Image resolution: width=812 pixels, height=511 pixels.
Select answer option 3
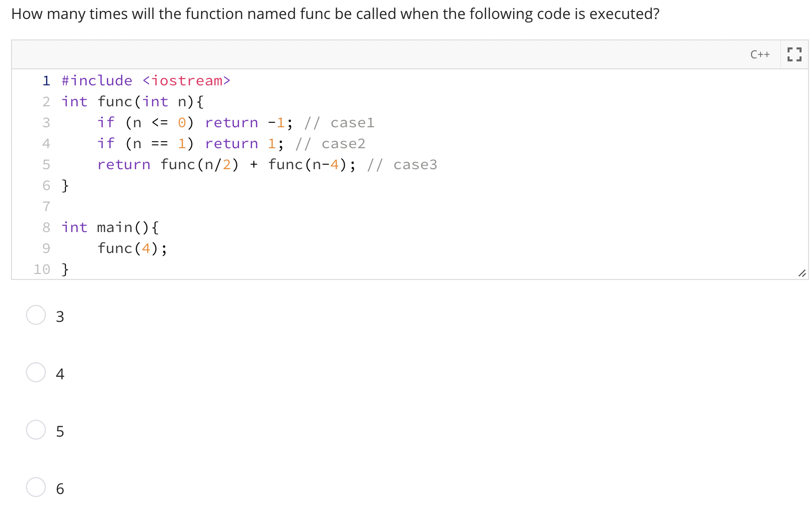tap(35, 315)
